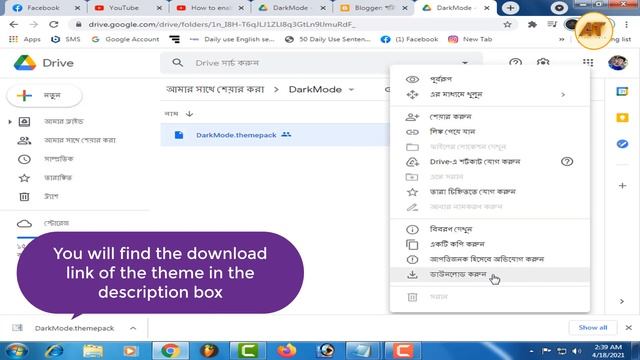Screen dimensions: 640x360
Task: Expand the bookmarks overflow chevron
Action: (562, 39)
